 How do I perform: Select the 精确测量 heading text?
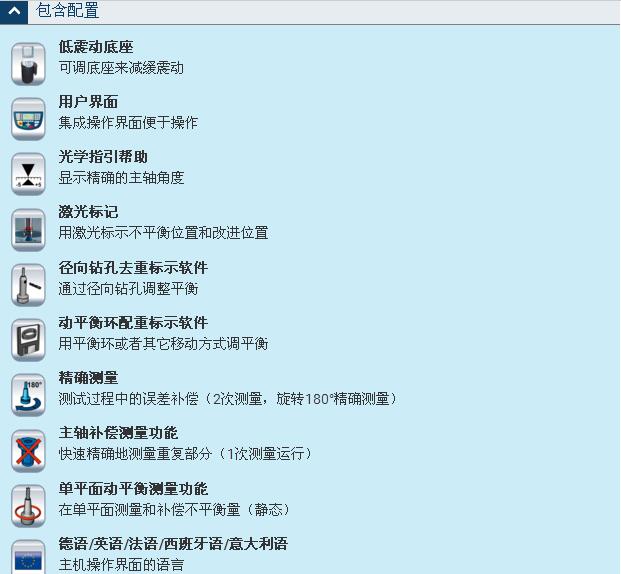88,378
